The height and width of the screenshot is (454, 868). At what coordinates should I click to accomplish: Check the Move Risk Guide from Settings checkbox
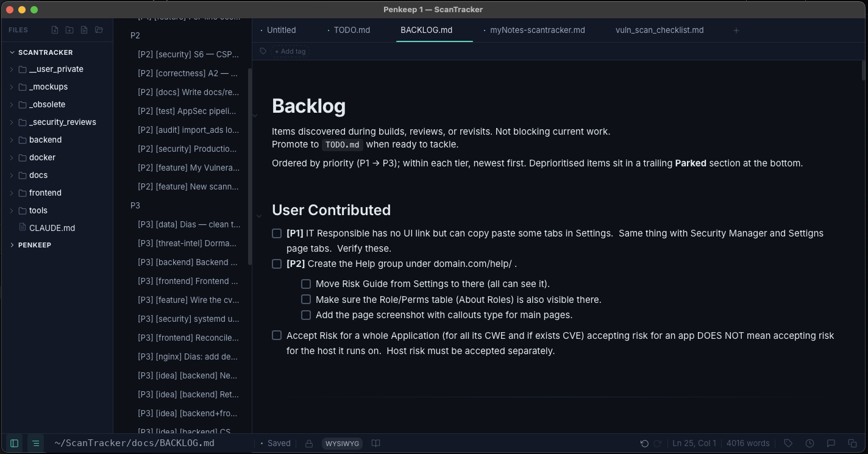[306, 284]
